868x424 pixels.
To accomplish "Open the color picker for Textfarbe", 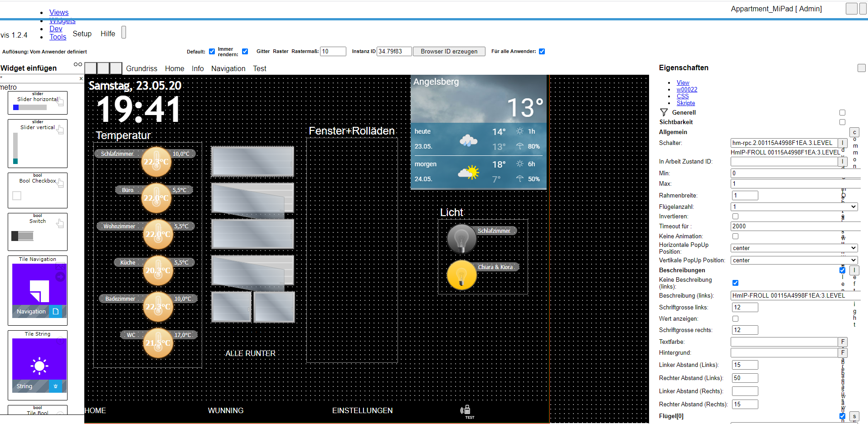I will click(842, 342).
